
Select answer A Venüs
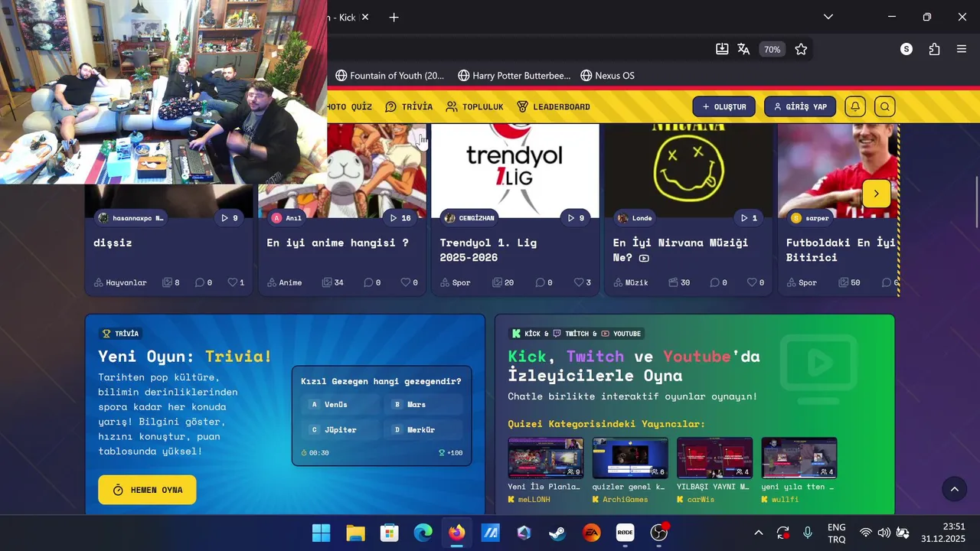340,404
